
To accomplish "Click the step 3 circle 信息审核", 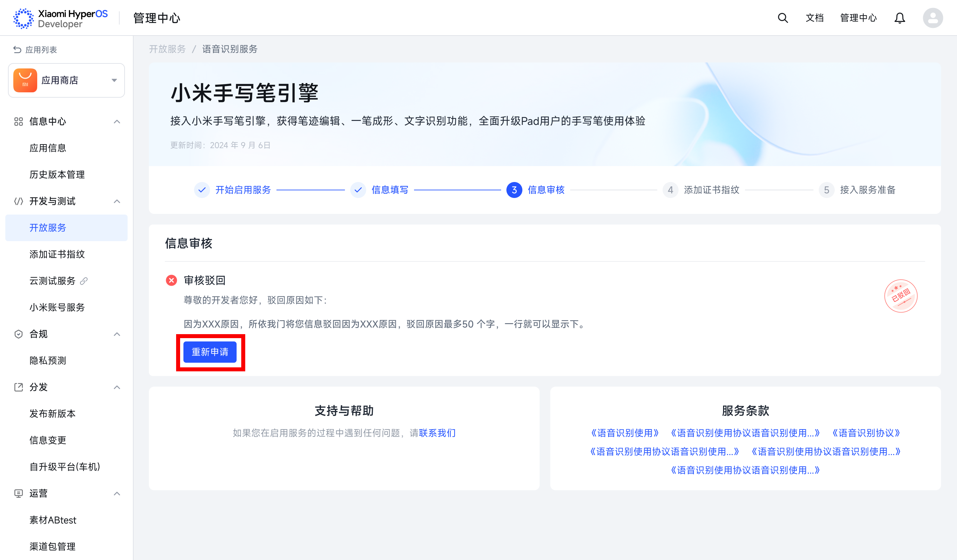I will (x=514, y=190).
